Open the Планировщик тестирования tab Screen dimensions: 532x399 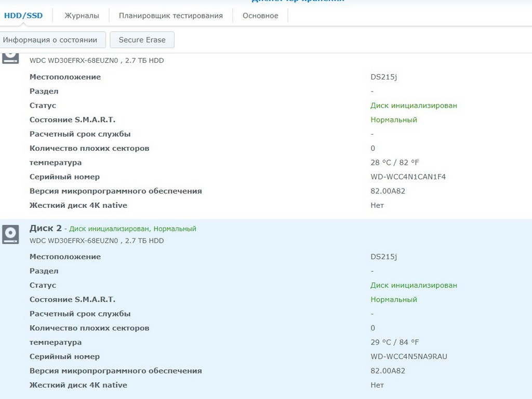[170, 16]
